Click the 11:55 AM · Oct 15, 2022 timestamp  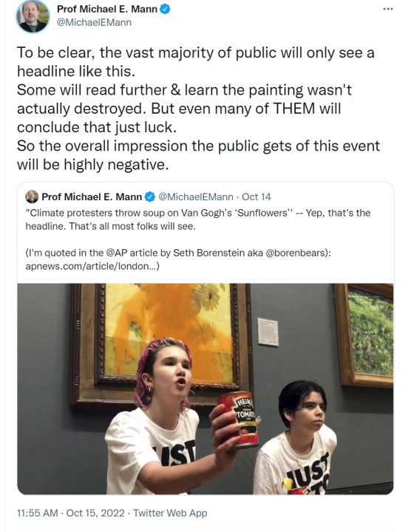(x=71, y=513)
